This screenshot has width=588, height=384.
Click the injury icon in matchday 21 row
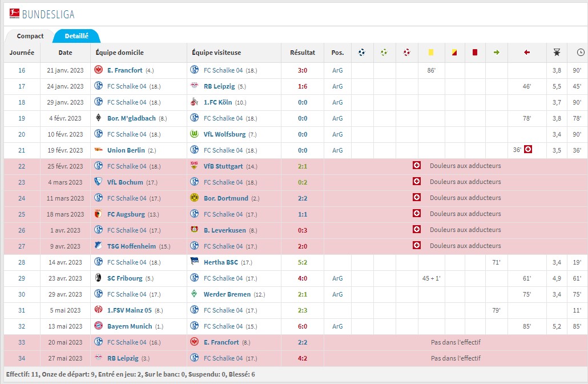[x=528, y=149]
